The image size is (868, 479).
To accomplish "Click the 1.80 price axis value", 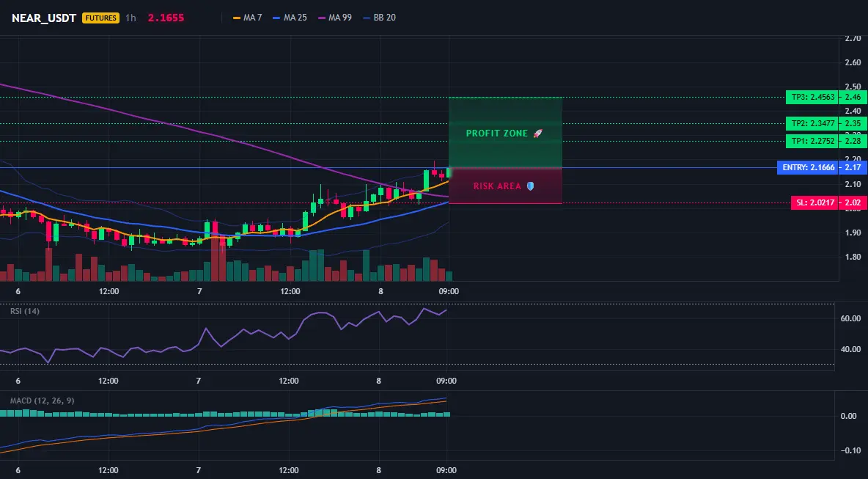I will [x=853, y=257].
